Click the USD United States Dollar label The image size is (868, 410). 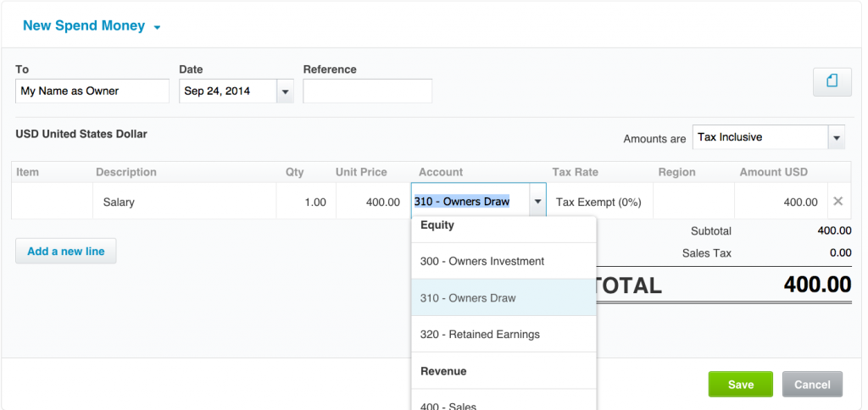(x=81, y=134)
